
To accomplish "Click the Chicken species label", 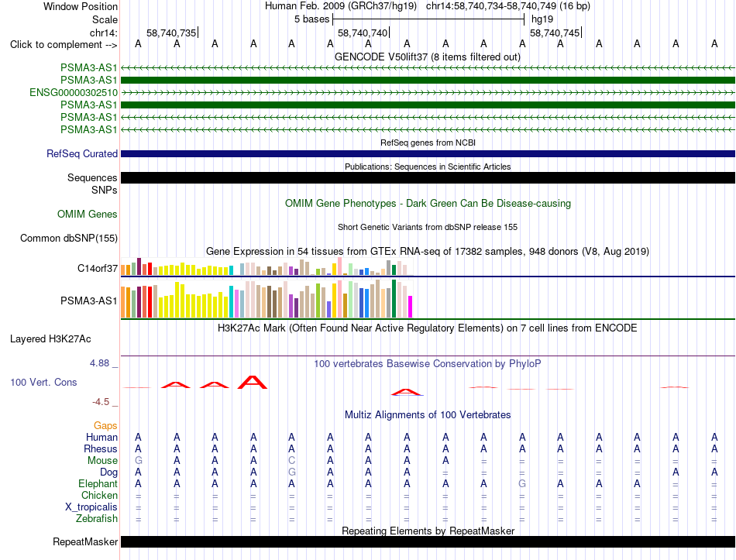I will tap(99, 495).
